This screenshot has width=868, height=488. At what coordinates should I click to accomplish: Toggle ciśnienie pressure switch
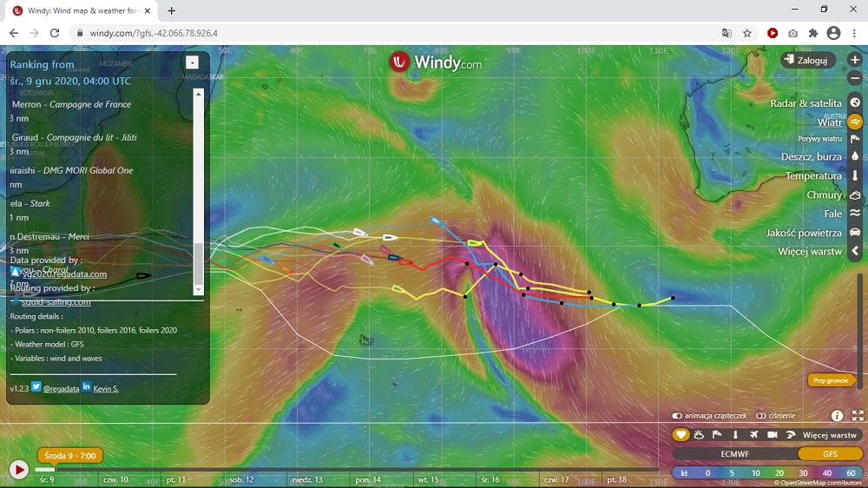pyautogui.click(x=760, y=415)
